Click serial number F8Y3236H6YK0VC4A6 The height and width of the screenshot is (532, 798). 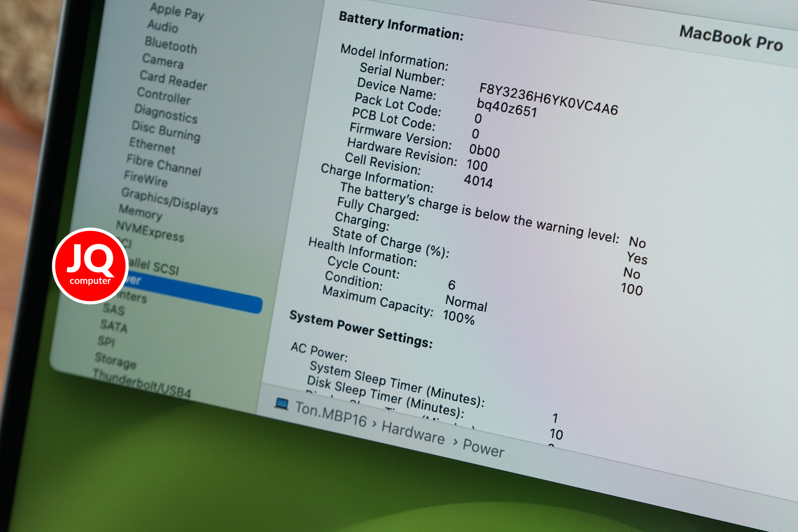(x=549, y=99)
